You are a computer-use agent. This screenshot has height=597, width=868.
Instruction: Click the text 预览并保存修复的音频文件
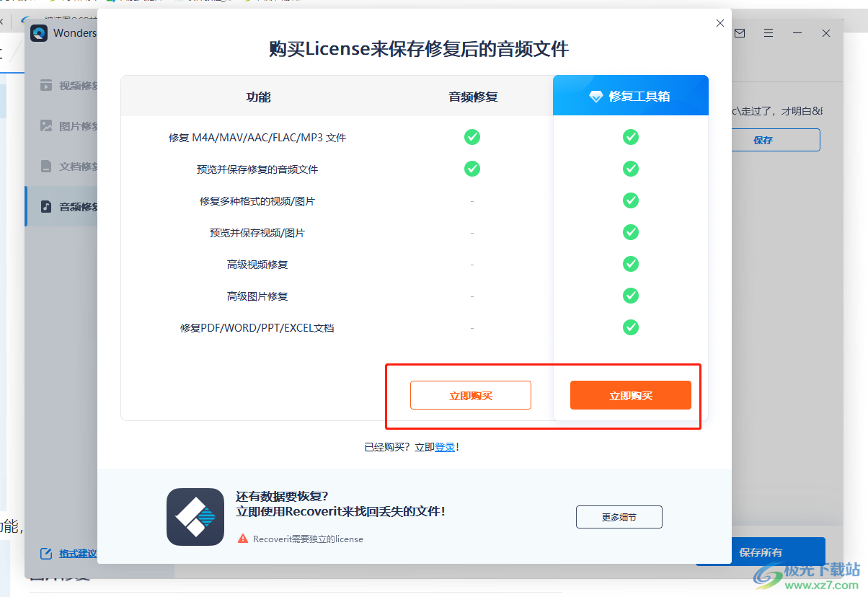tap(257, 169)
